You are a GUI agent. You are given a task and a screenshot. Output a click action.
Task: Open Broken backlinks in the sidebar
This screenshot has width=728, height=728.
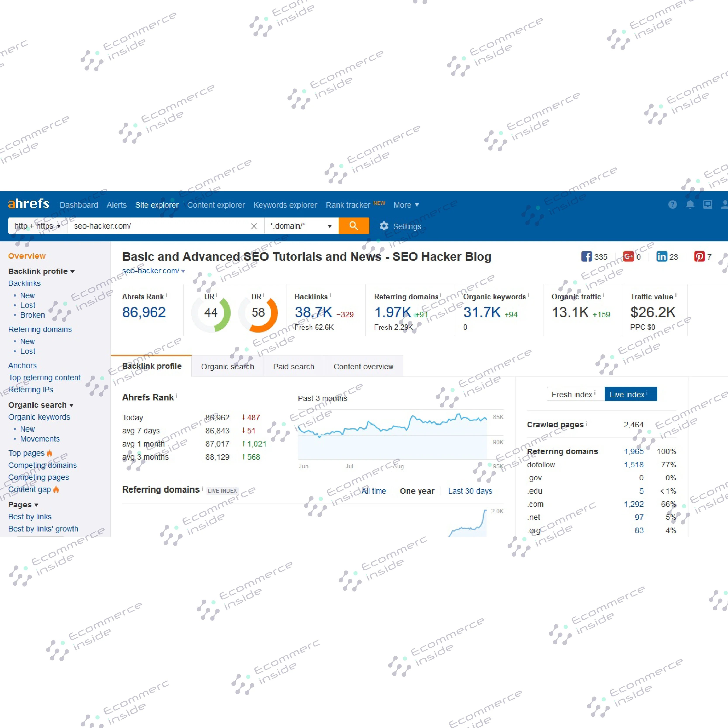(32, 315)
